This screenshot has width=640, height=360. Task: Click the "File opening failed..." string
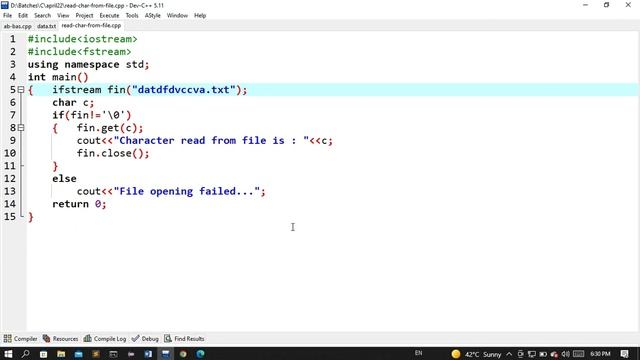pos(187,191)
